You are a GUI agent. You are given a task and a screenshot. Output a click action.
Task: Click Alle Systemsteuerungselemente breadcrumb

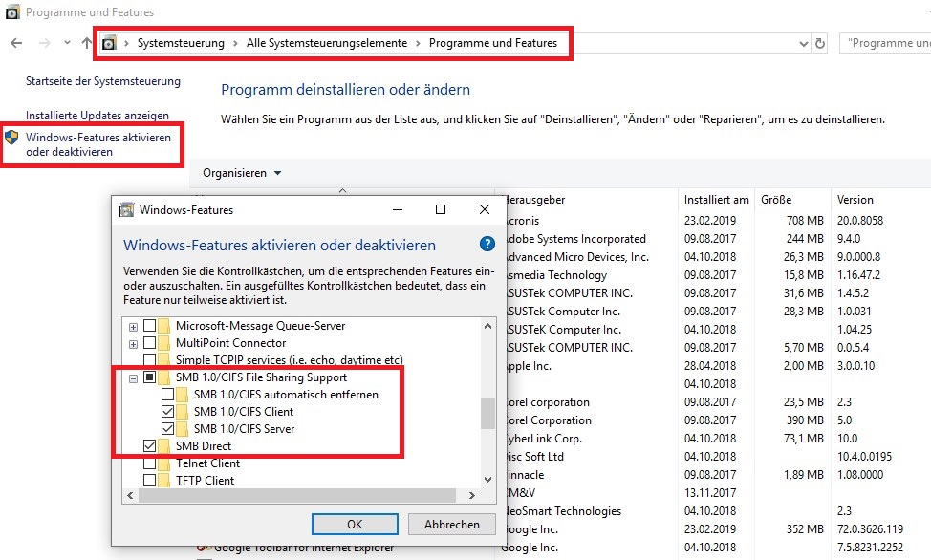(x=327, y=43)
